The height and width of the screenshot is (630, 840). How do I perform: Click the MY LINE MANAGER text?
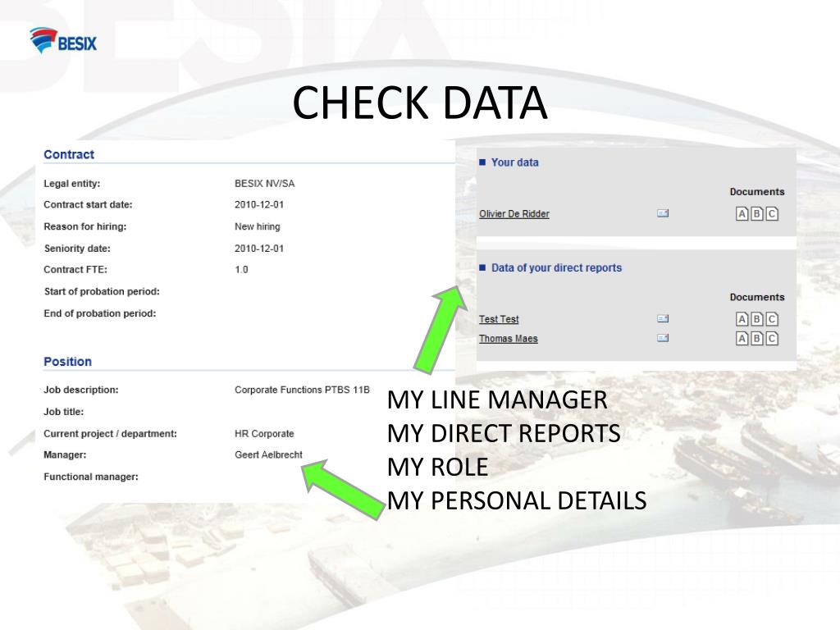pos(497,400)
